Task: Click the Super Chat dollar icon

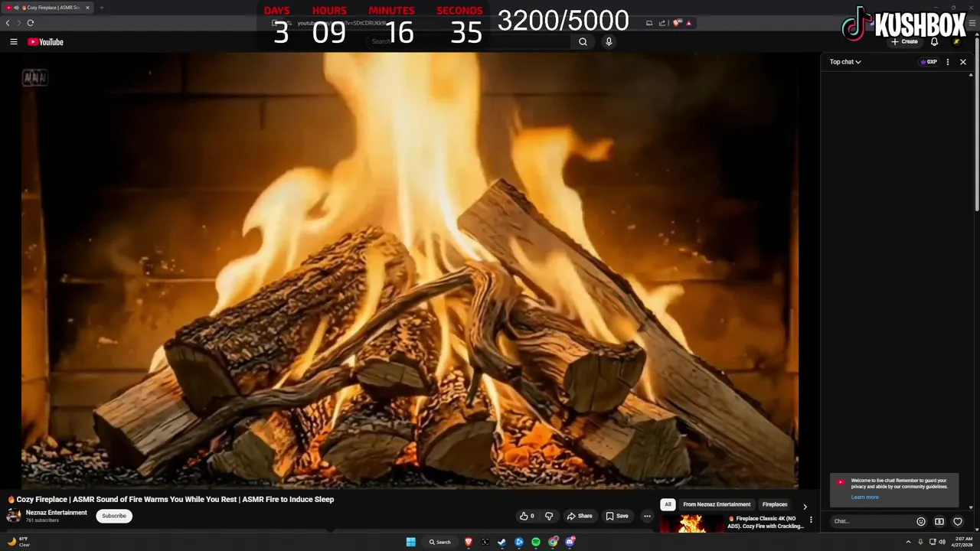Action: tap(939, 522)
